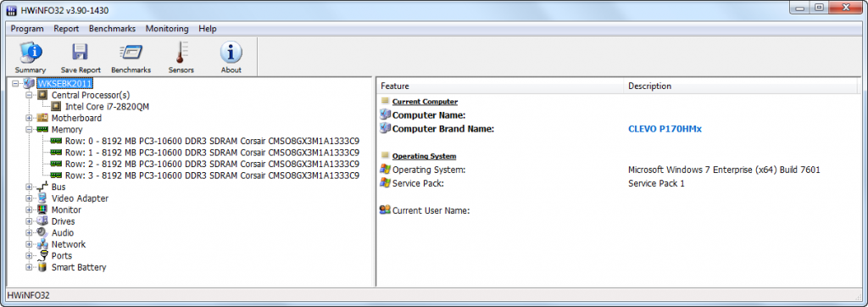Click the Operating System section heading
868x307 pixels.
(424, 156)
